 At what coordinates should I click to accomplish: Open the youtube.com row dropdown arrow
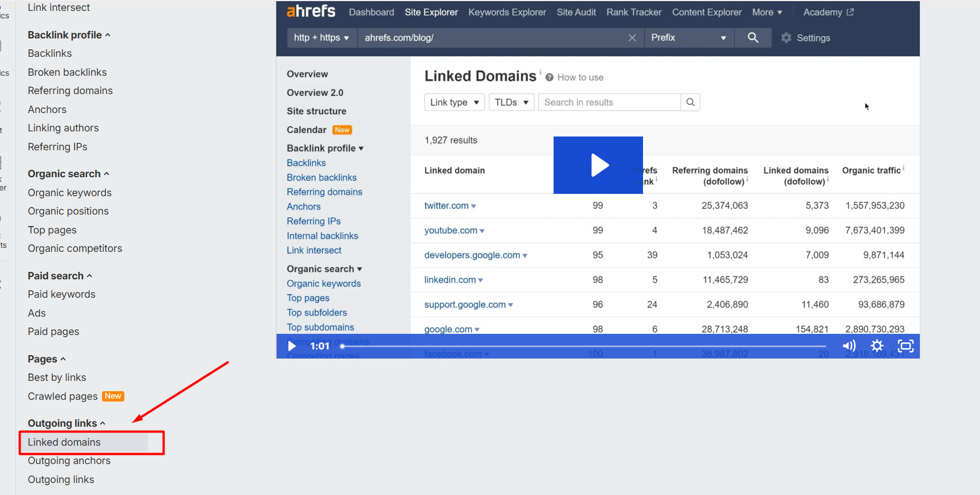pyautogui.click(x=482, y=231)
